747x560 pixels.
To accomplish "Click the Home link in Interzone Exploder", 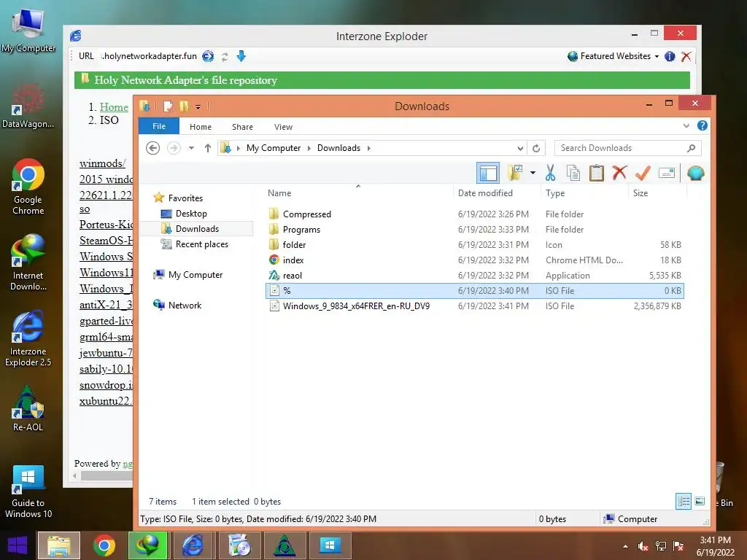I will (x=114, y=107).
